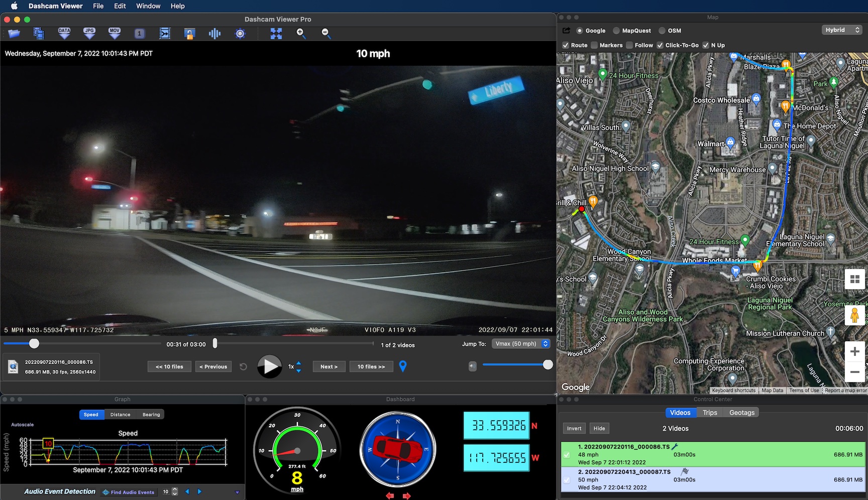
Task: Go to next audio event blue right arrow
Action: click(x=199, y=492)
